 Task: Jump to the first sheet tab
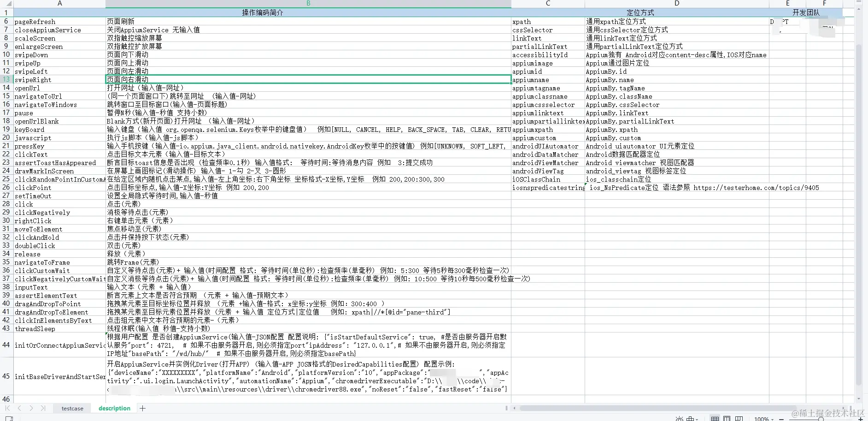click(x=7, y=408)
